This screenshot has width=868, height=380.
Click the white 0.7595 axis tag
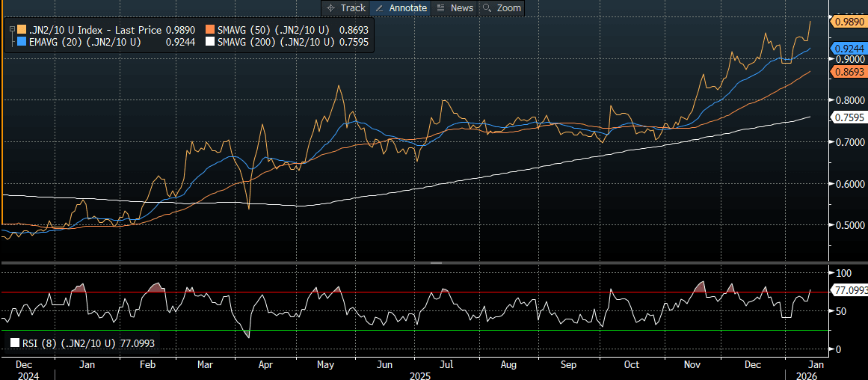click(x=850, y=117)
